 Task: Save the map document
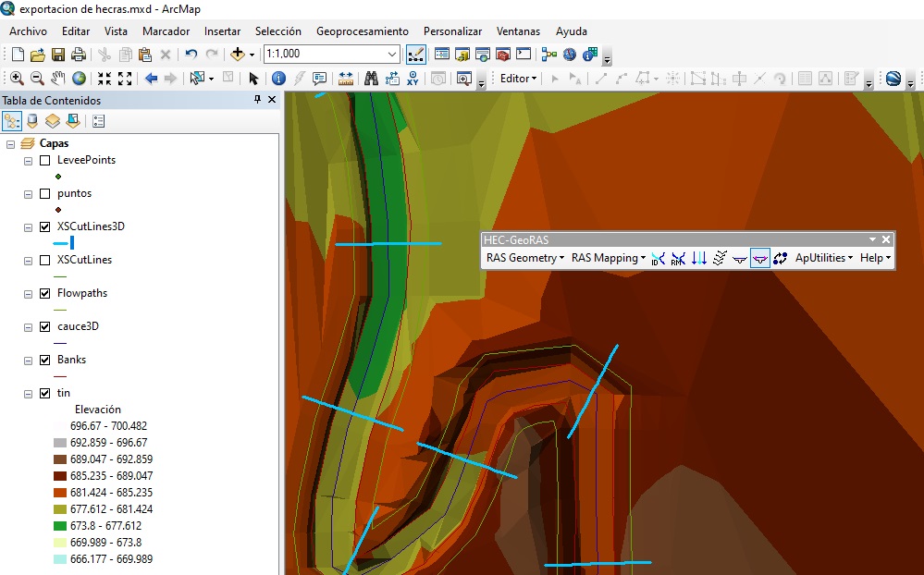[58, 55]
